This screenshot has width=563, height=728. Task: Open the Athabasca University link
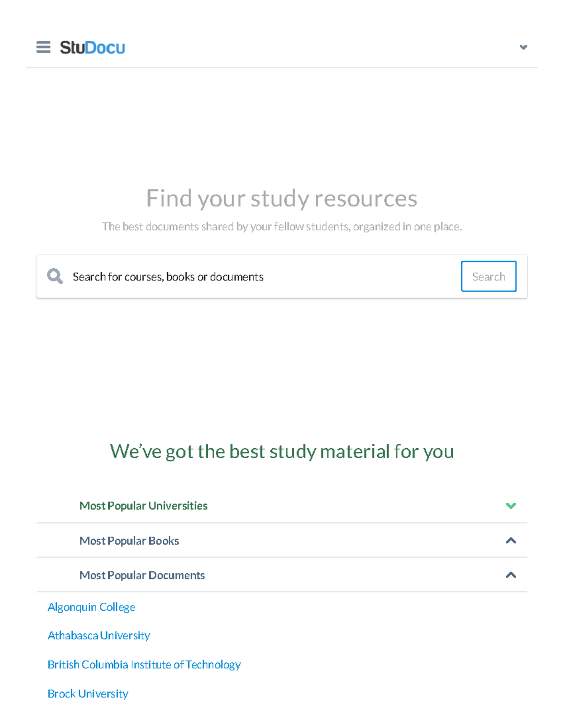coord(99,636)
